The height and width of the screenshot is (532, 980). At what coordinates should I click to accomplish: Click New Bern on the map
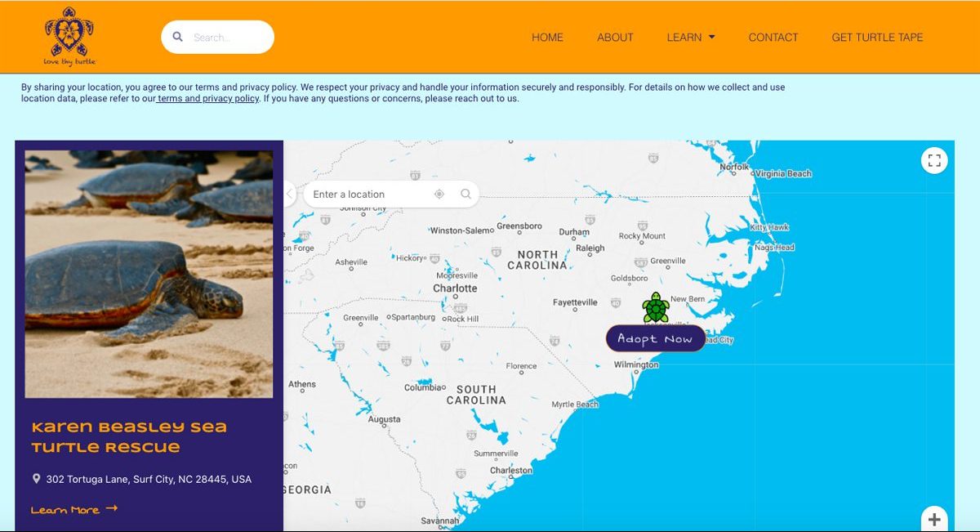coord(688,299)
